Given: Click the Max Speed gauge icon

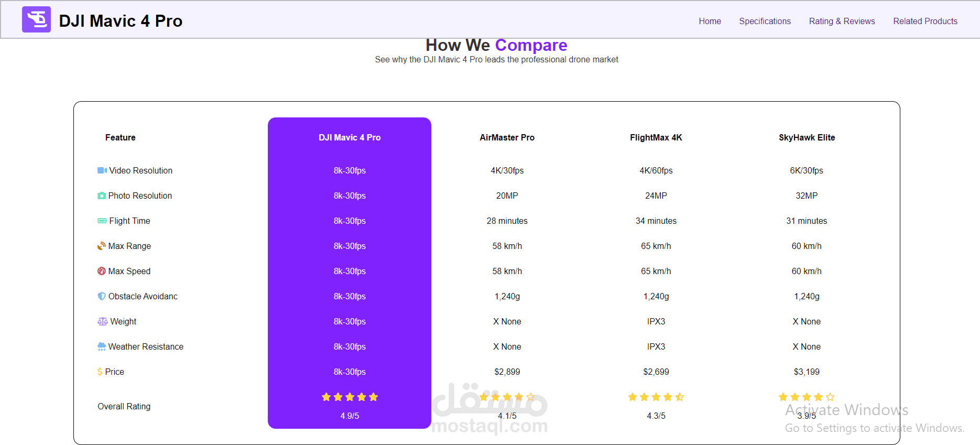Looking at the screenshot, I should pyautogui.click(x=102, y=271).
